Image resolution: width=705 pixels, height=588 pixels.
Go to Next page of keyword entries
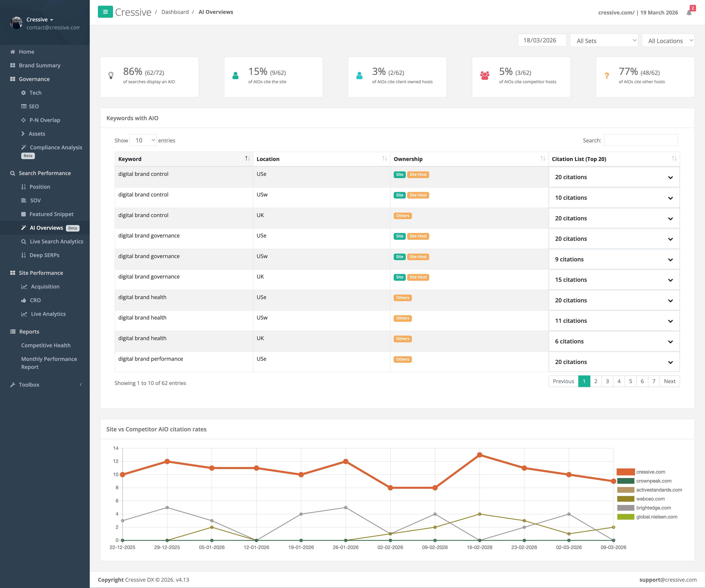point(670,381)
